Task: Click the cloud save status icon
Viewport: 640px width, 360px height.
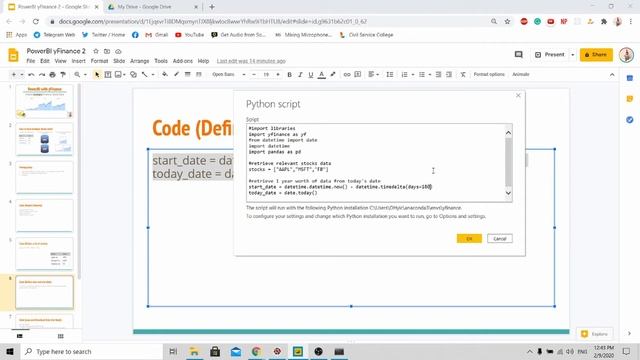Action: (118, 51)
